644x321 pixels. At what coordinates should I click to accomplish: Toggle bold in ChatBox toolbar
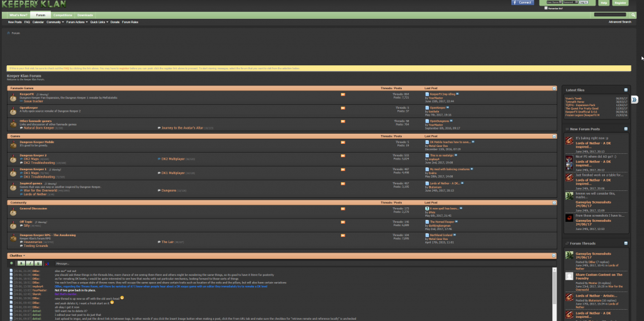tap(21, 264)
